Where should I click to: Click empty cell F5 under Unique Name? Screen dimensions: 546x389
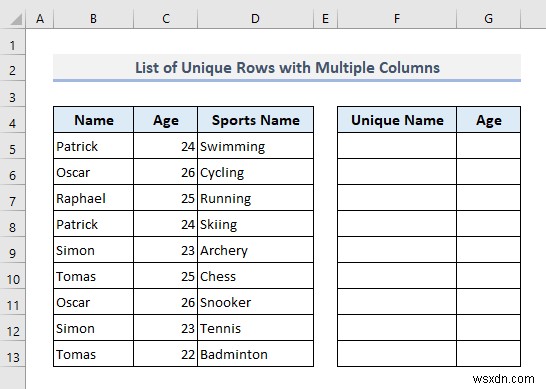tap(397, 146)
